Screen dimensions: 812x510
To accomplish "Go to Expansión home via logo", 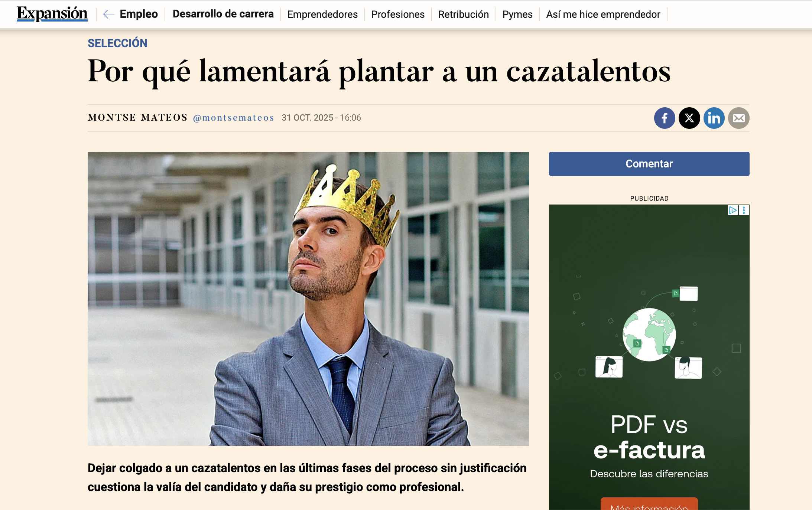I will (x=52, y=14).
